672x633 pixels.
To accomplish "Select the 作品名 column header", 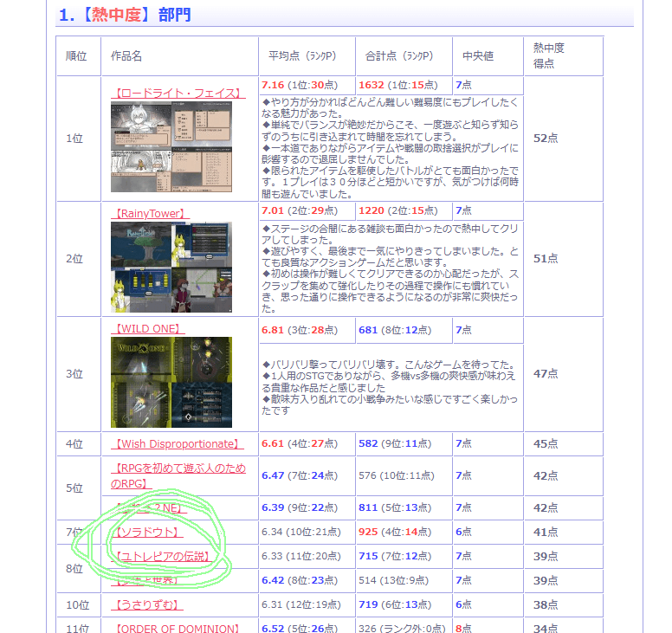I will tap(126, 56).
